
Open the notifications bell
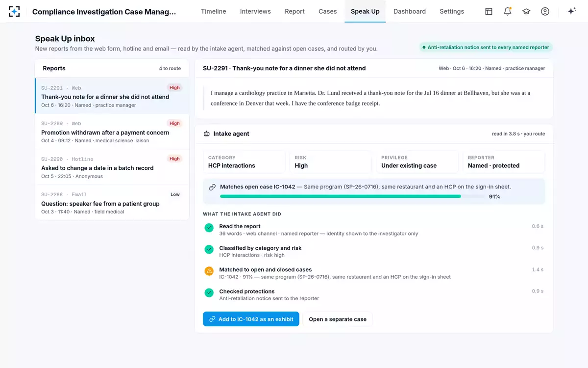coord(508,11)
